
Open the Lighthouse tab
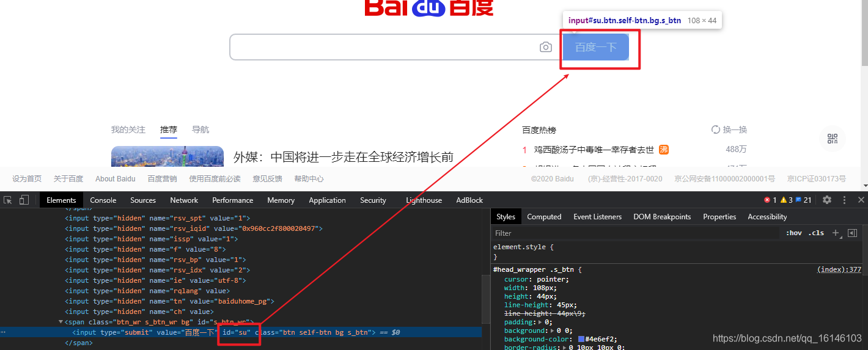[424, 200]
